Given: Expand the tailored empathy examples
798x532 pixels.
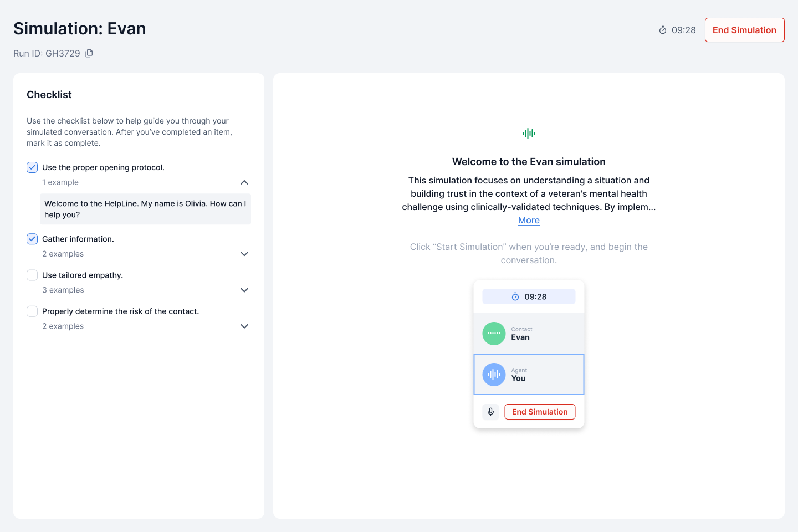Looking at the screenshot, I should coord(244,290).
